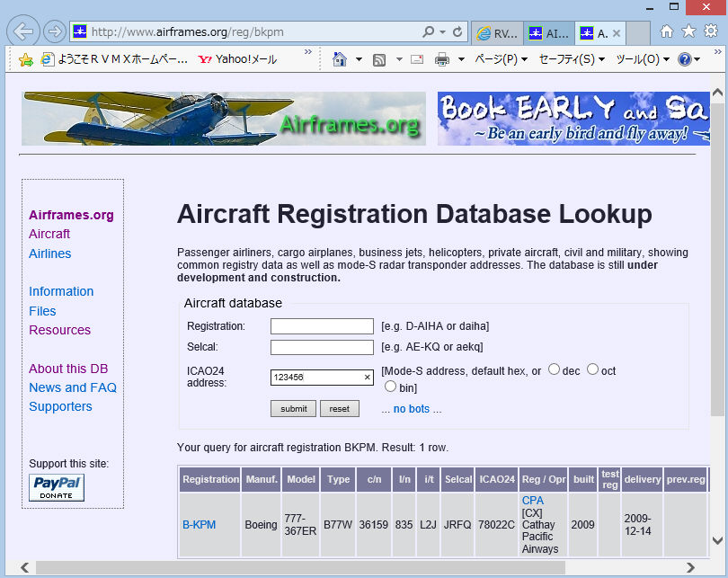Image resolution: width=728 pixels, height=578 pixels.
Task: Open Favorites star icon at top right
Action: click(x=688, y=31)
